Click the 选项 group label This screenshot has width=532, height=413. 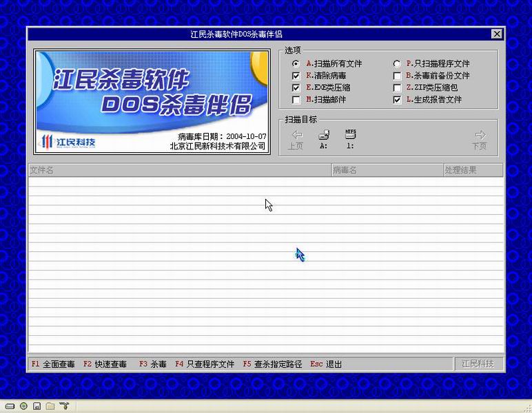coord(292,50)
